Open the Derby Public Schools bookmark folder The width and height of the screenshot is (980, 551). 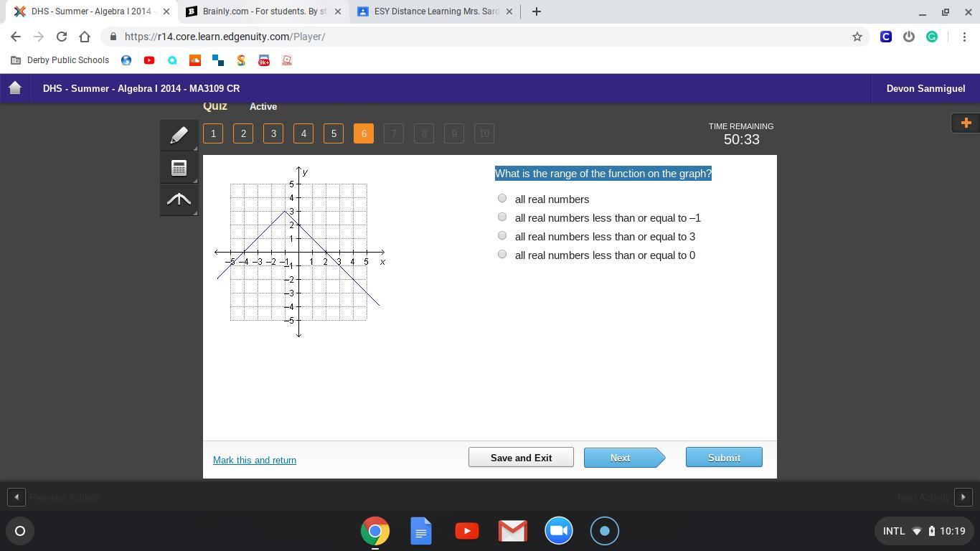pos(60,60)
